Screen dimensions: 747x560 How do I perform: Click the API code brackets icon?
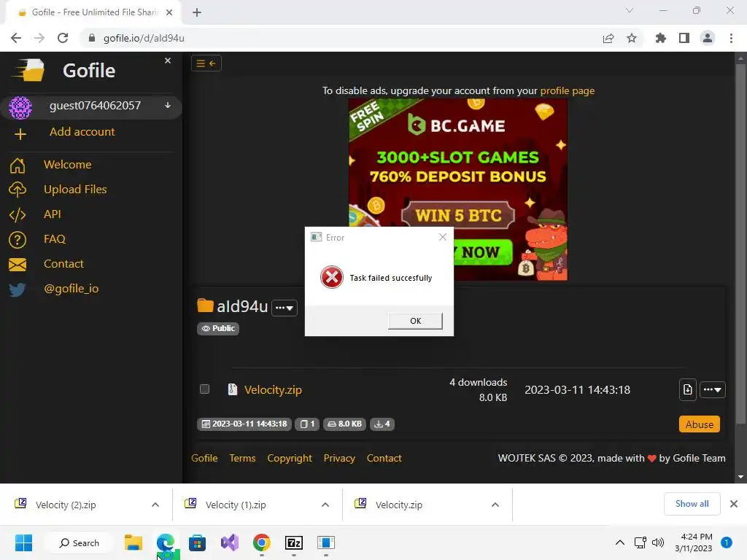[18, 215]
